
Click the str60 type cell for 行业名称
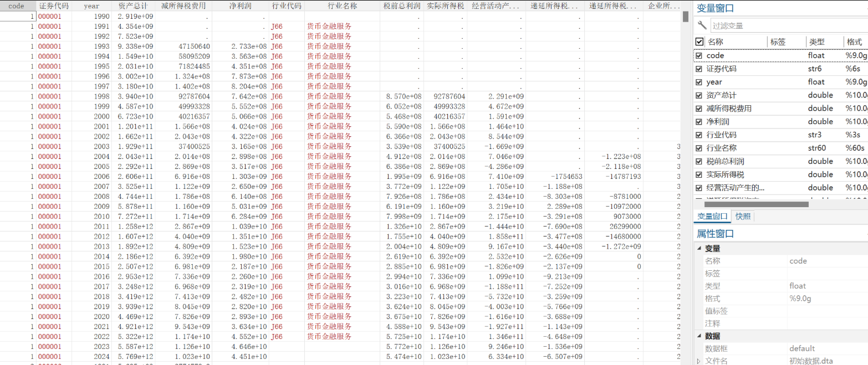click(817, 148)
